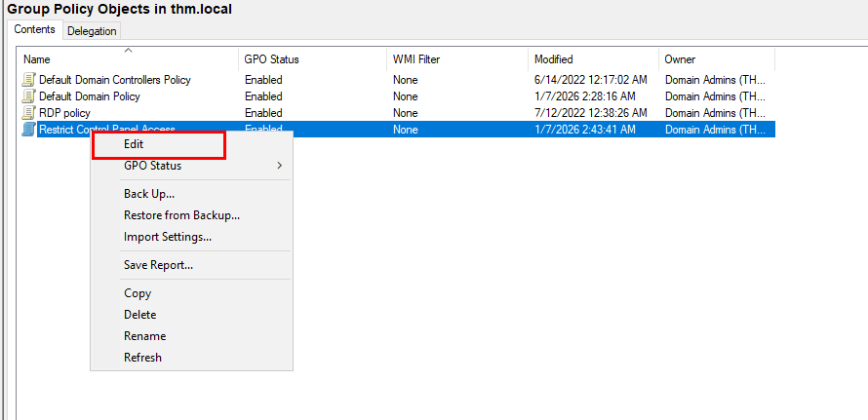Switch to the Delegation tab
This screenshot has height=420, width=868.
[x=92, y=31]
